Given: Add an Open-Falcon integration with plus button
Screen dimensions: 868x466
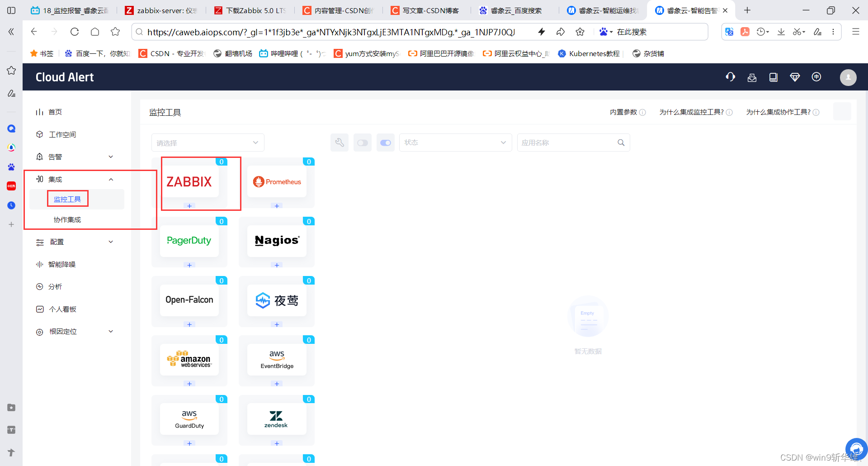Looking at the screenshot, I should coord(189,324).
